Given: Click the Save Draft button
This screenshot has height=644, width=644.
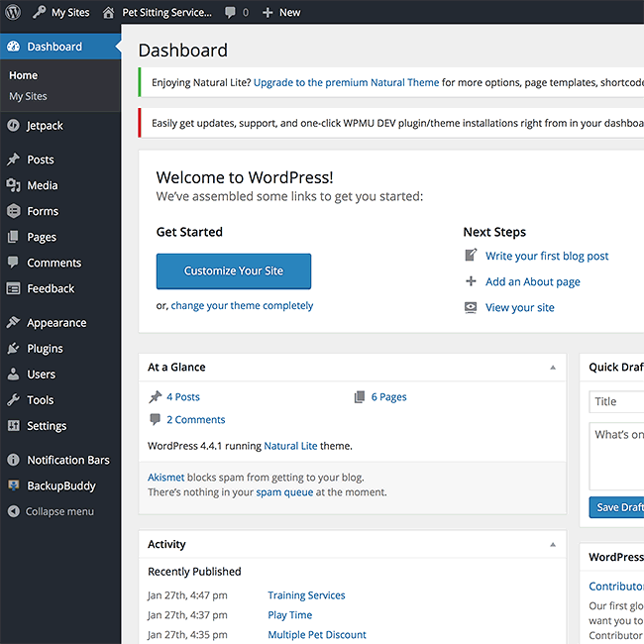Looking at the screenshot, I should click(x=616, y=507).
